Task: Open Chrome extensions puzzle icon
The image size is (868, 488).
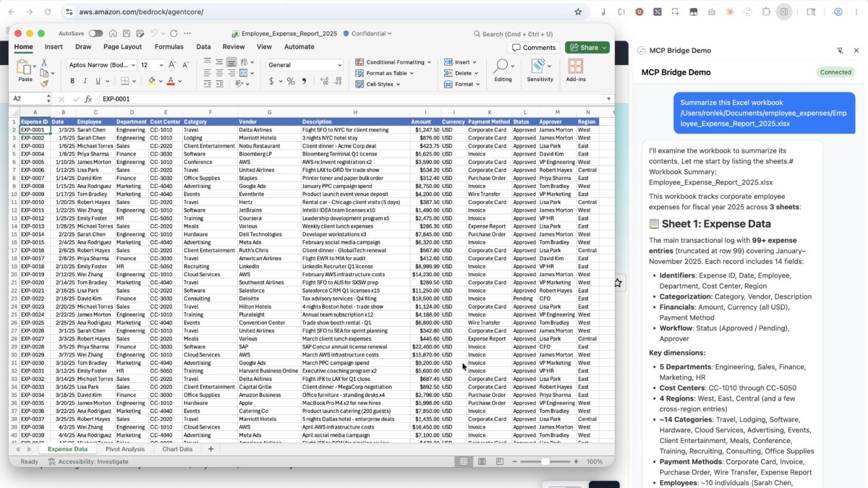Action: [x=765, y=12]
